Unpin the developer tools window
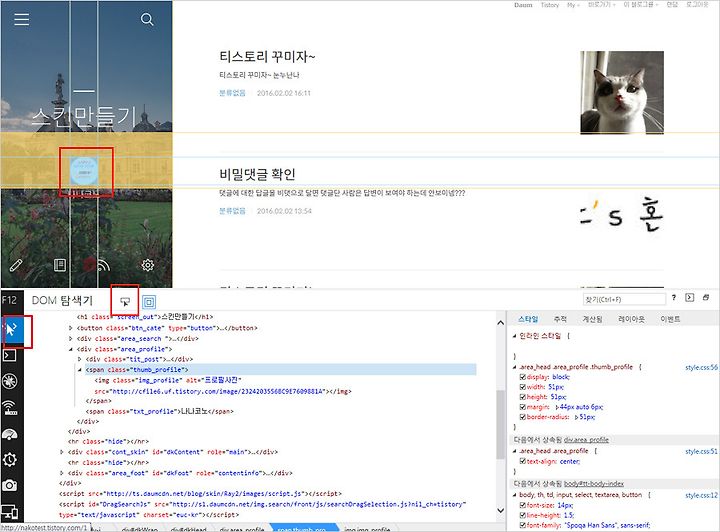 706,298
